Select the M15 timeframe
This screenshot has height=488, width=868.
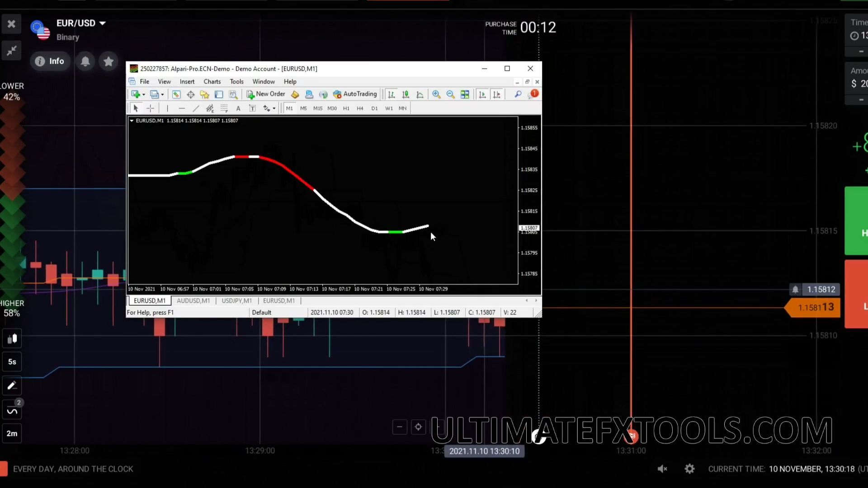[318, 108]
